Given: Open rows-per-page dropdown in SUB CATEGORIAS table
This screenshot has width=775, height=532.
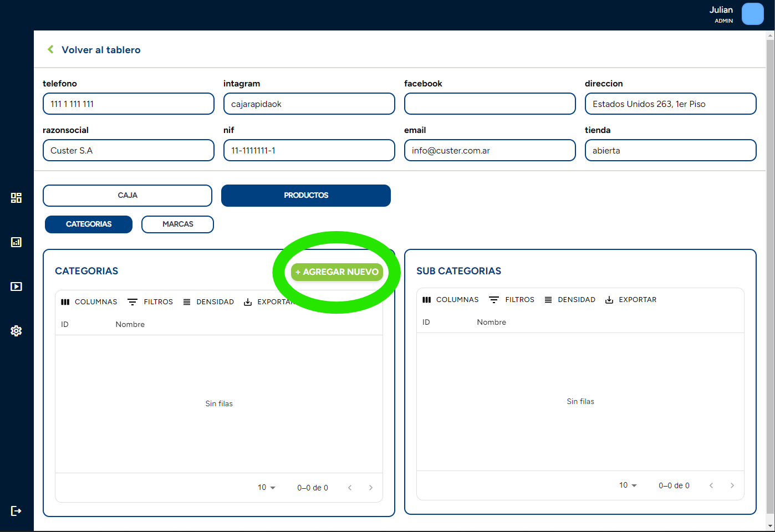Looking at the screenshot, I should tap(627, 485).
